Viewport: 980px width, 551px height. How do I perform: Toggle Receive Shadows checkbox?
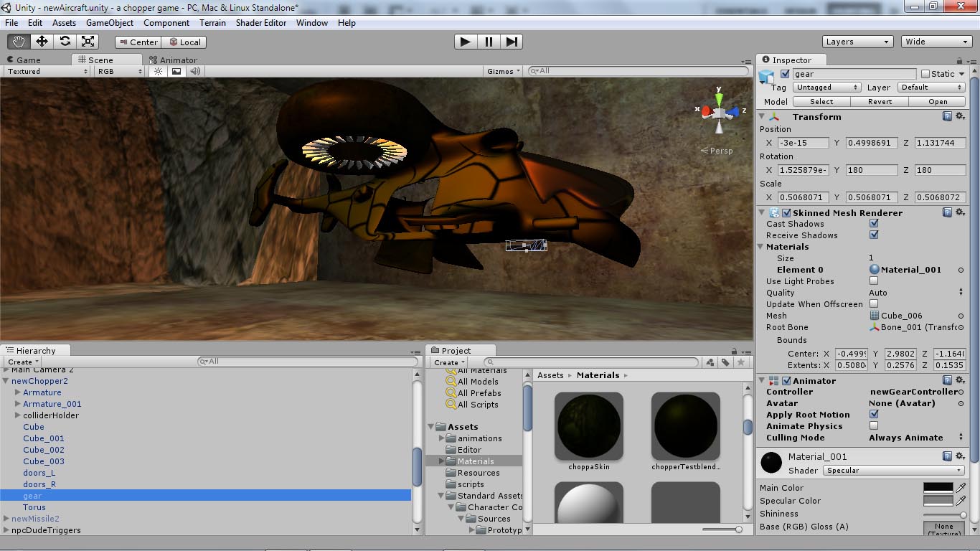(x=874, y=235)
